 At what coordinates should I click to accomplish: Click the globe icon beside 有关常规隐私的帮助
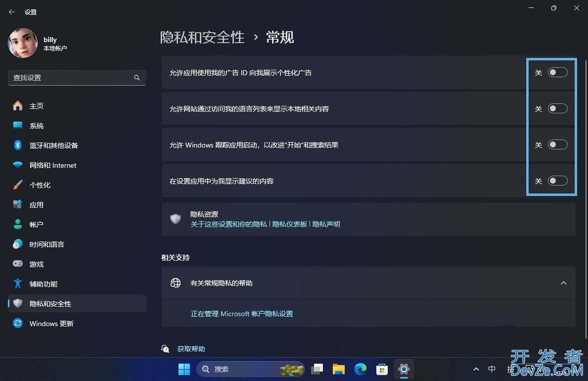[176, 283]
